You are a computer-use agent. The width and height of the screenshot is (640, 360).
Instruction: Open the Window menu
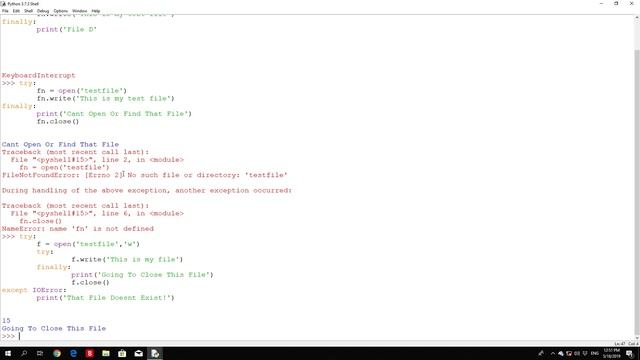coord(80,11)
